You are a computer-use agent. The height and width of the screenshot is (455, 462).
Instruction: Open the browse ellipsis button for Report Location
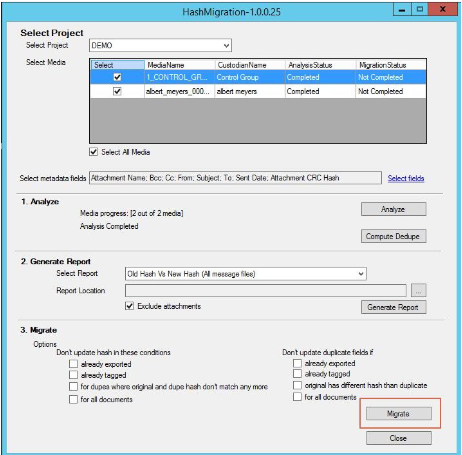tap(419, 290)
